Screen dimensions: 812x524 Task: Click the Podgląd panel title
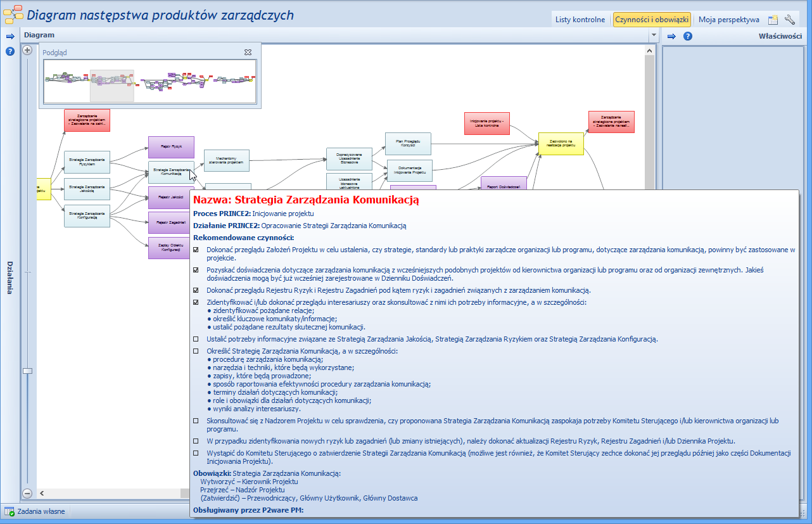click(x=54, y=53)
